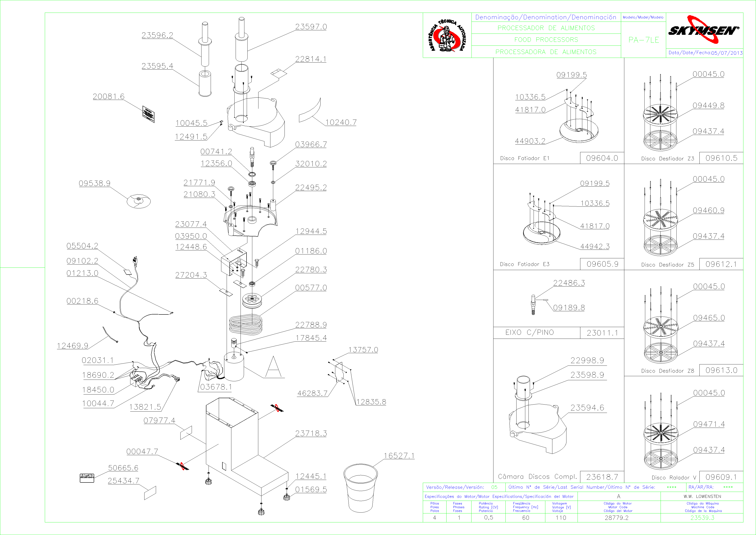Viewport: 756px width, 535px height.
Task: Select part number 32010.2
Action: coord(311,164)
